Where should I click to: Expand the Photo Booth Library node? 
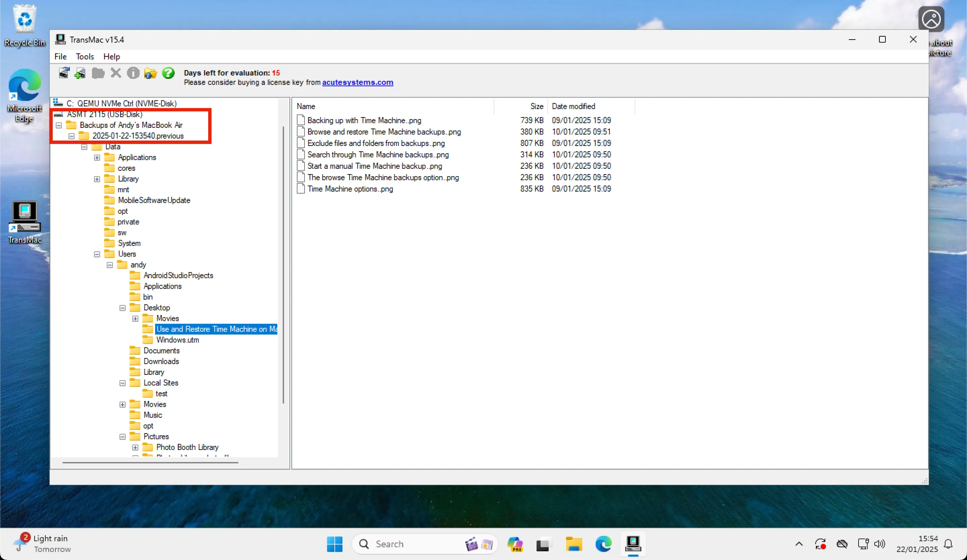pyautogui.click(x=135, y=447)
